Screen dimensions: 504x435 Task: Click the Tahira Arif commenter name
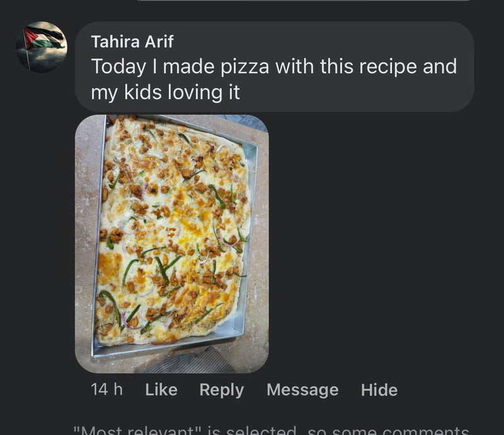tap(132, 42)
